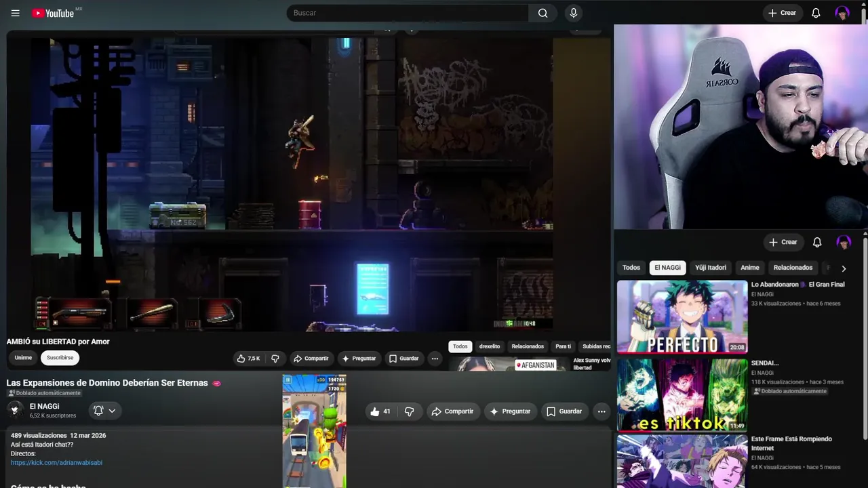The height and width of the screenshot is (488, 868).
Task: Share via Compartir next to 7,5 K
Action: click(x=311, y=358)
